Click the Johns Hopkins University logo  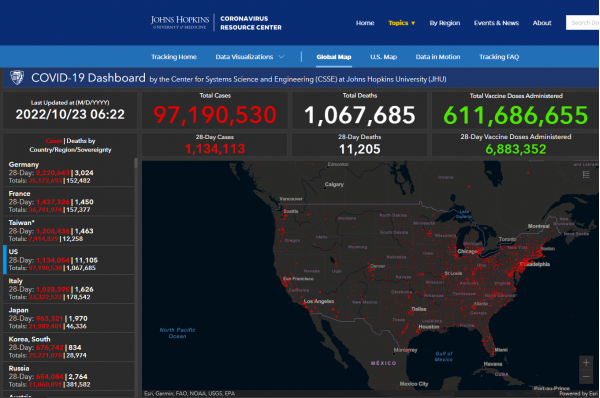180,22
